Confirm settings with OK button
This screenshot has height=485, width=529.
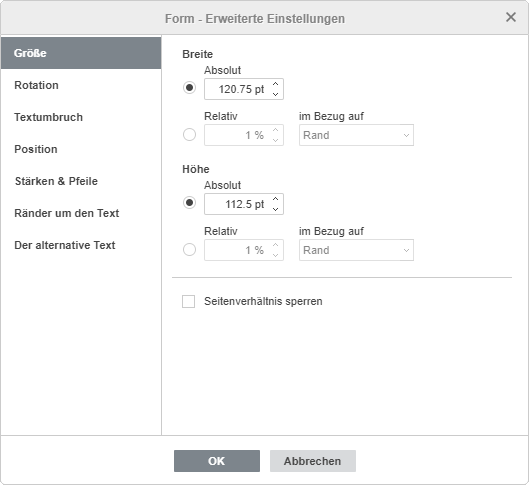tap(217, 461)
